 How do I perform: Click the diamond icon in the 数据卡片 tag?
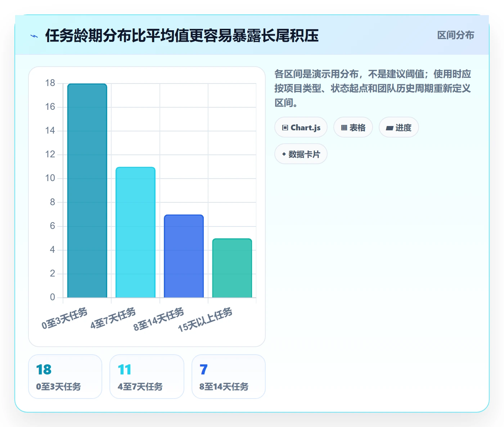pyautogui.click(x=284, y=154)
